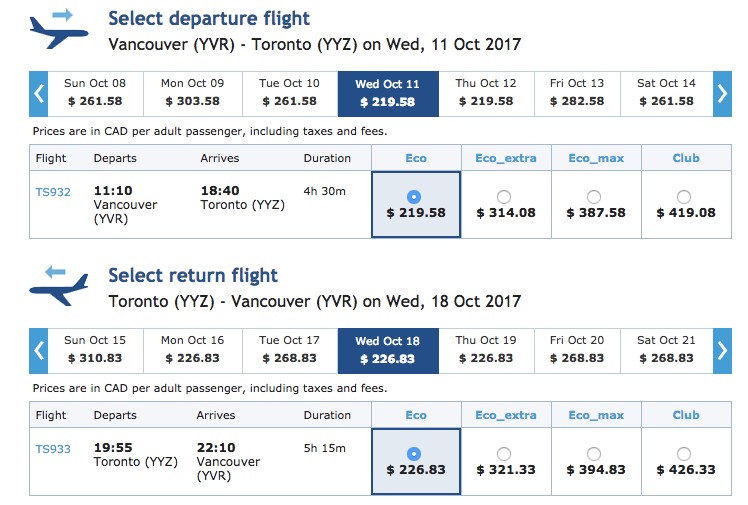The image size is (748, 505).
Task: Switch departure date to Thu Oct 12
Action: pos(486,94)
